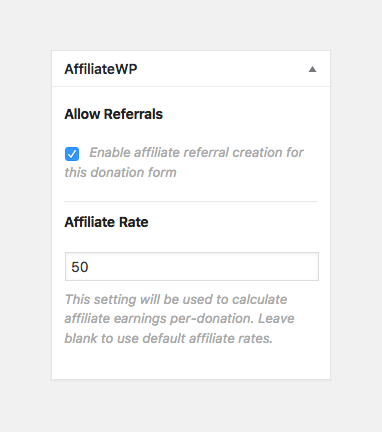Click the white space below the help text
The height and width of the screenshot is (432, 382).
[191, 363]
